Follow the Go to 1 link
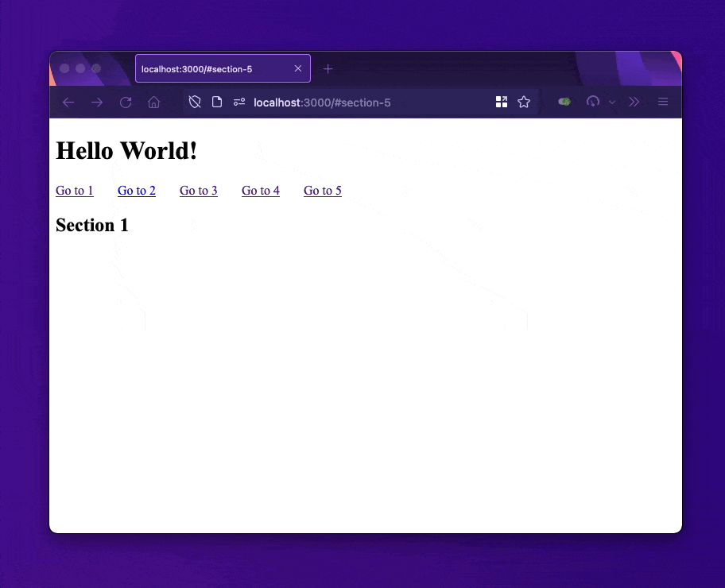The height and width of the screenshot is (588, 725). point(75,191)
